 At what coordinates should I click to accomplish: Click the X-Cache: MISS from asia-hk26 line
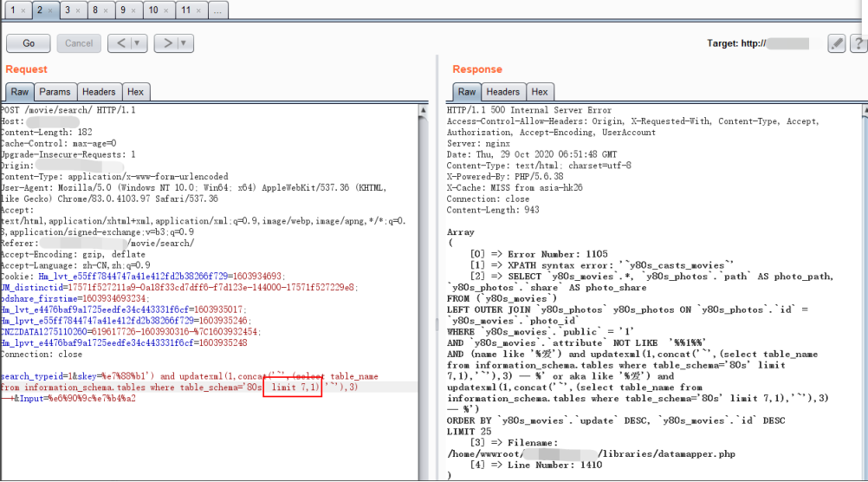pyautogui.click(x=515, y=188)
